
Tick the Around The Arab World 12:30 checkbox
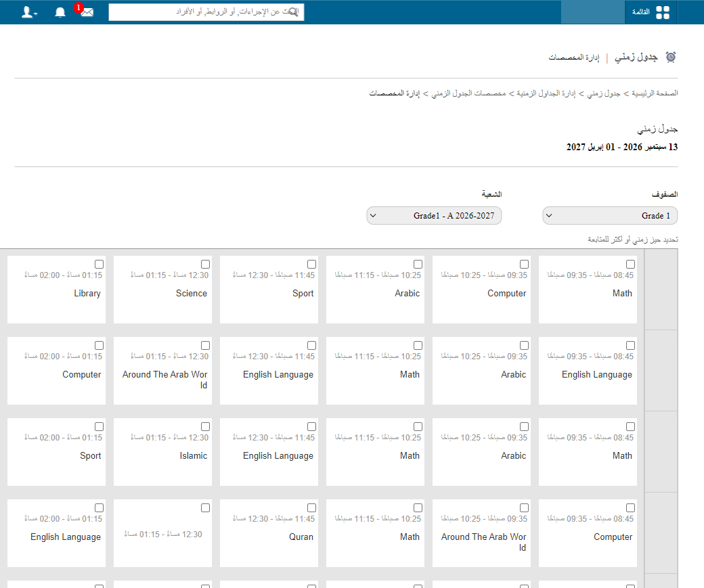(206, 346)
